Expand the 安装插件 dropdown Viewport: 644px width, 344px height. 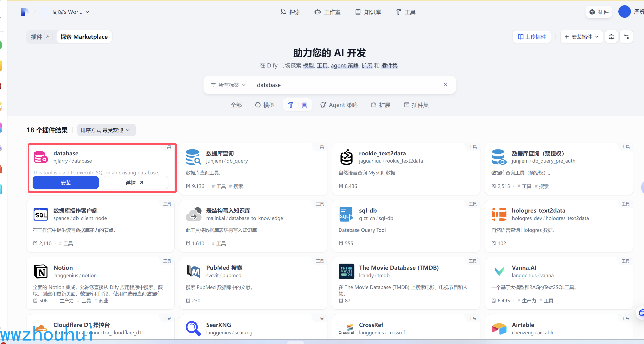tap(581, 37)
